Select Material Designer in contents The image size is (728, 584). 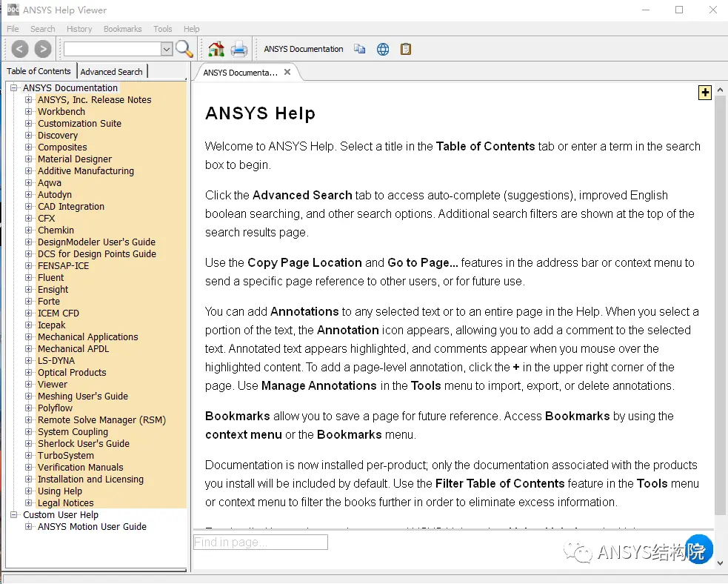pos(75,159)
